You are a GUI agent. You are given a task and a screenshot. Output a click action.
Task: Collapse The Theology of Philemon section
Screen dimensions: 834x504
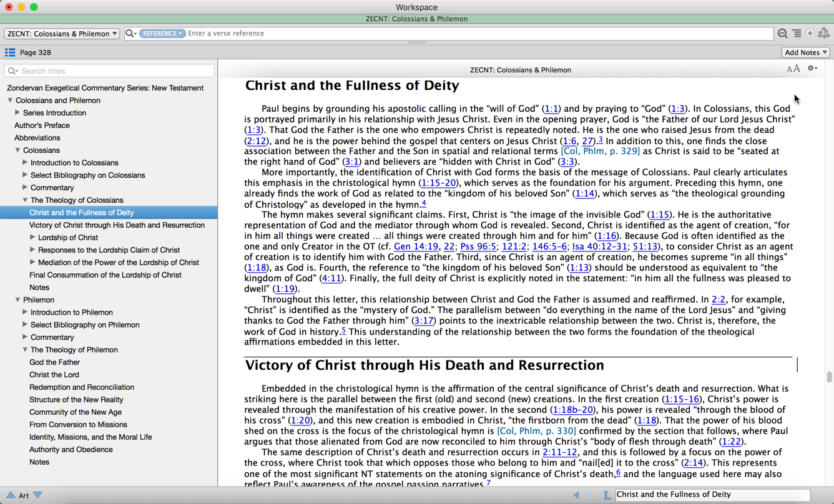click(x=25, y=350)
